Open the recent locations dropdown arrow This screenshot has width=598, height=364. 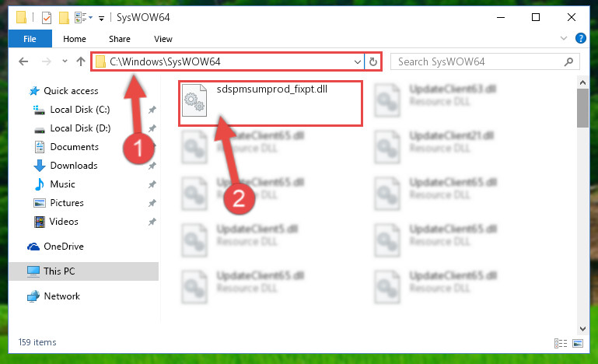pyautogui.click(x=65, y=61)
